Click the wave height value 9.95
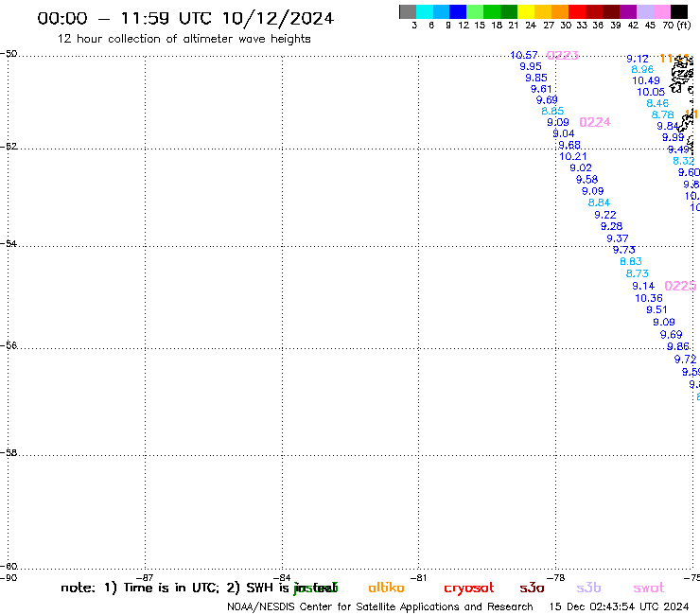This screenshot has width=700, height=615. click(531, 66)
